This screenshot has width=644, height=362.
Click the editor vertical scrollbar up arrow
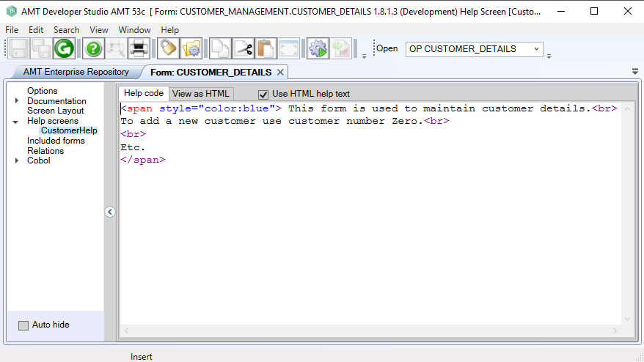click(x=627, y=108)
